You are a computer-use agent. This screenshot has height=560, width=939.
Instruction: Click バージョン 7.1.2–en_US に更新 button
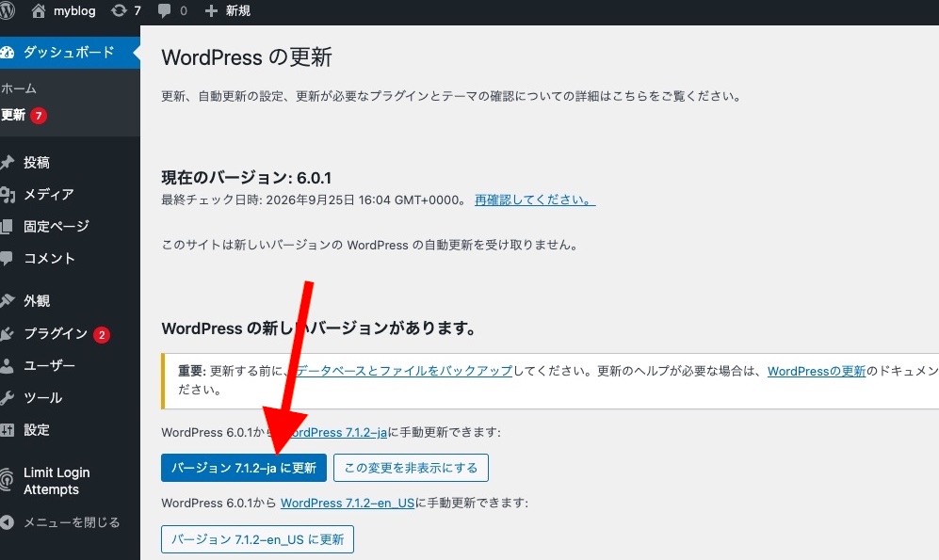[x=257, y=539]
